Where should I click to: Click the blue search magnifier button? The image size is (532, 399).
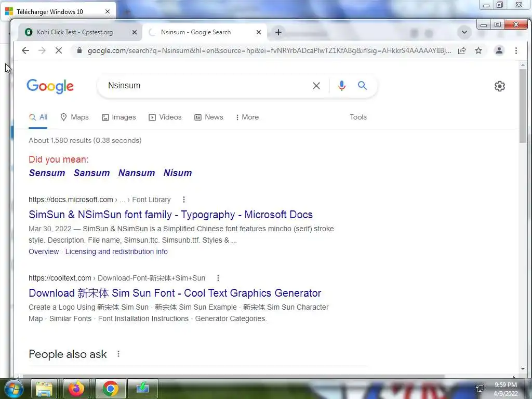362,86
